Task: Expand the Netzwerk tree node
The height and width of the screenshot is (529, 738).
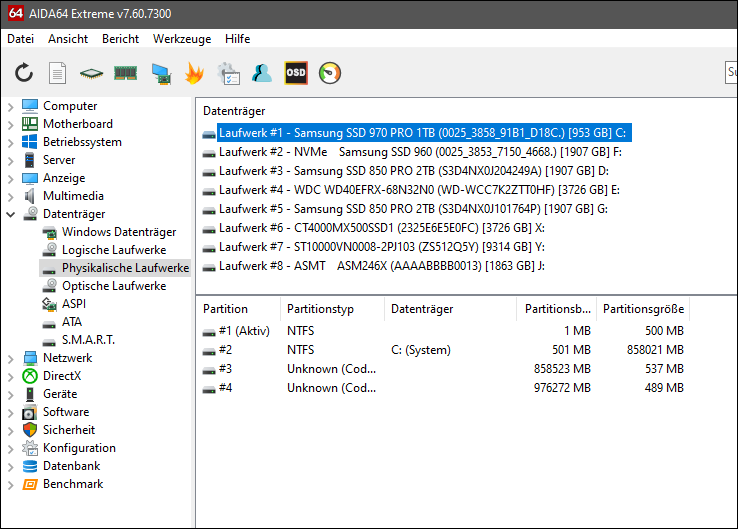Action: (x=10, y=359)
